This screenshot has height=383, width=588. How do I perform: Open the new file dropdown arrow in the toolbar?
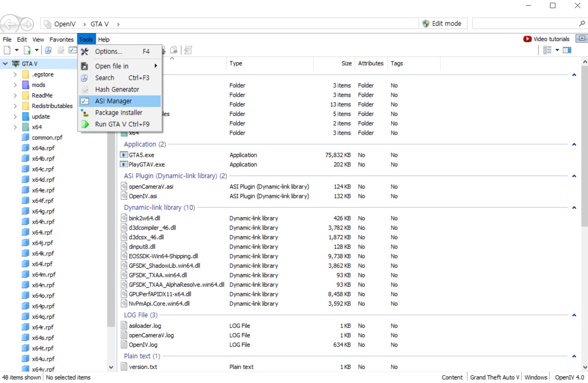17,50
